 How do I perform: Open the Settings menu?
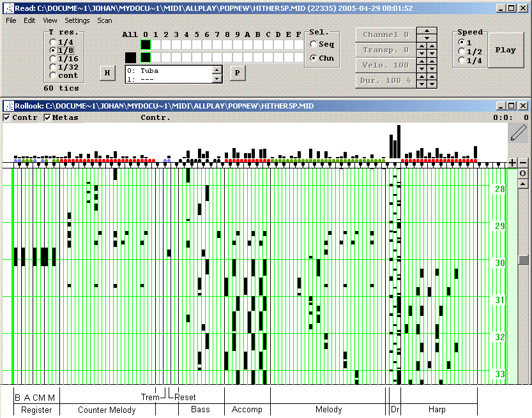pos(77,20)
